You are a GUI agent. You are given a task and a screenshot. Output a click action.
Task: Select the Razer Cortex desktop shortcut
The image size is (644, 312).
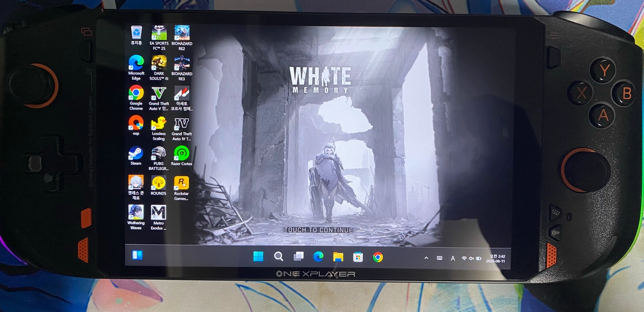tap(182, 156)
